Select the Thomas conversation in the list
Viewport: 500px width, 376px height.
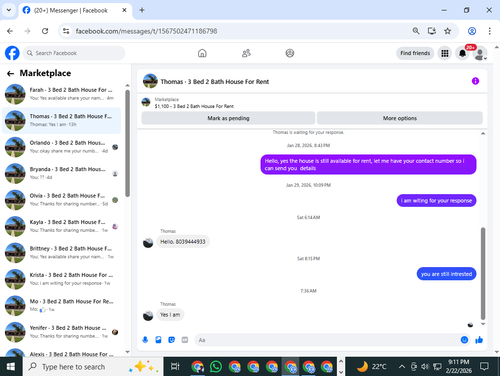pos(62,120)
